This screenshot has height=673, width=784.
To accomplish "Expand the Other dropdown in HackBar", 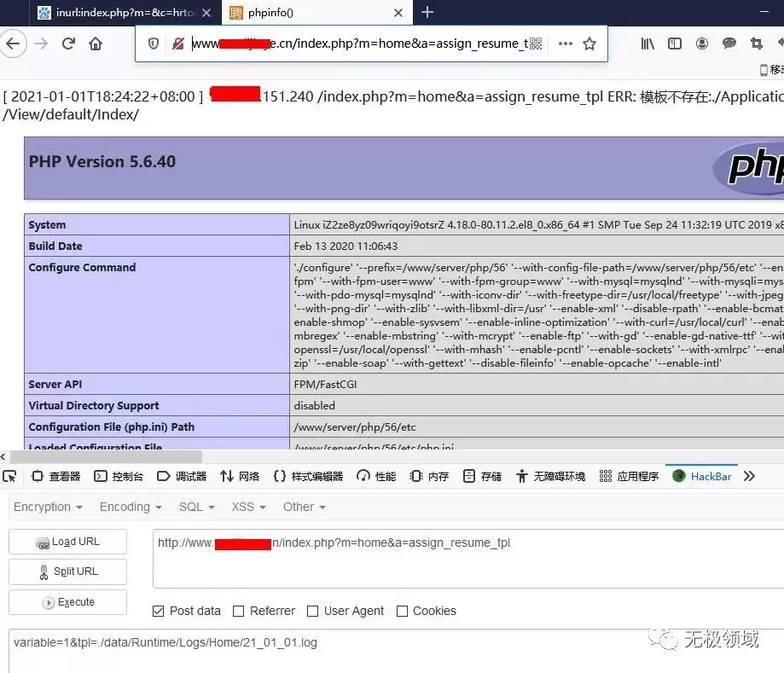I will click(x=305, y=507).
